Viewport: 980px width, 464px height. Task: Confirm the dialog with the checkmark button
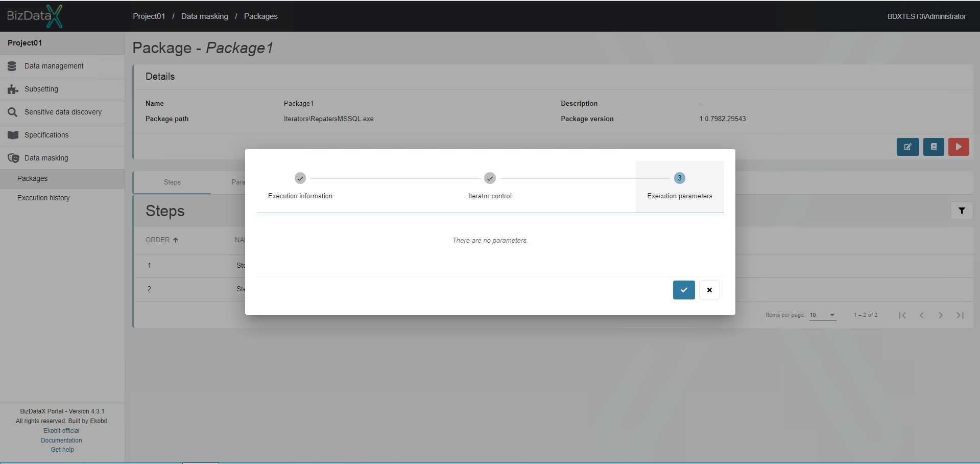coord(684,290)
